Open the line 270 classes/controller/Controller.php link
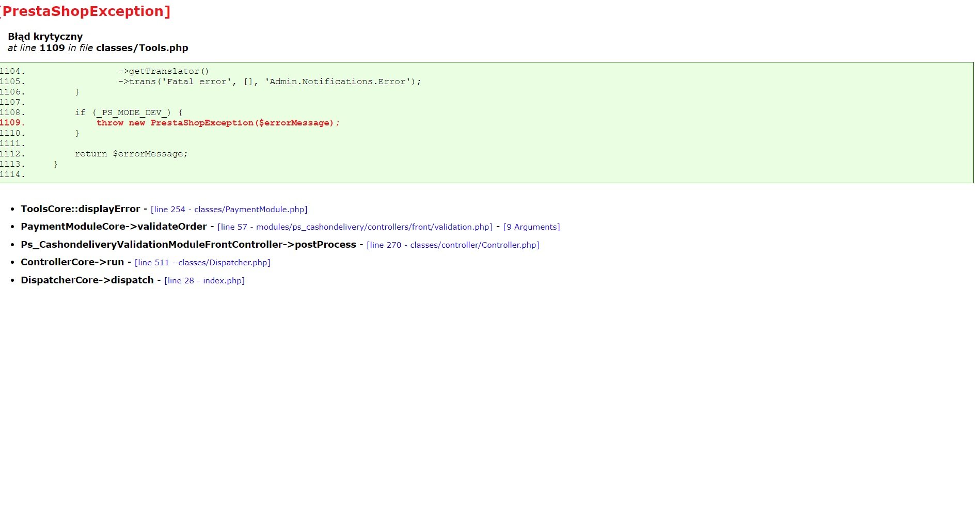 (453, 245)
